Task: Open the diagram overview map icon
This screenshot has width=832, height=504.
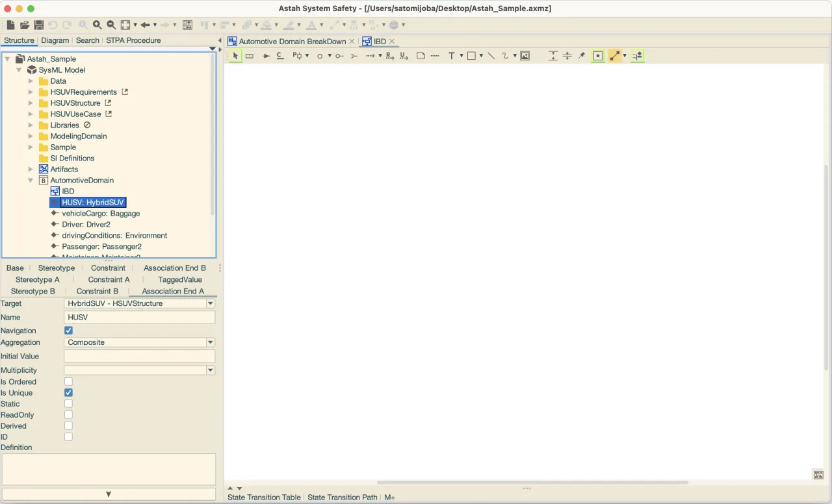Action: coord(818,475)
